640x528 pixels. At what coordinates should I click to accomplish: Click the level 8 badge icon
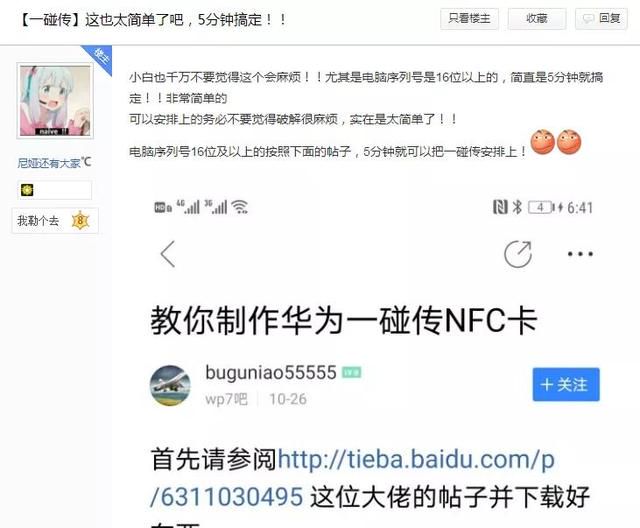coord(80,221)
